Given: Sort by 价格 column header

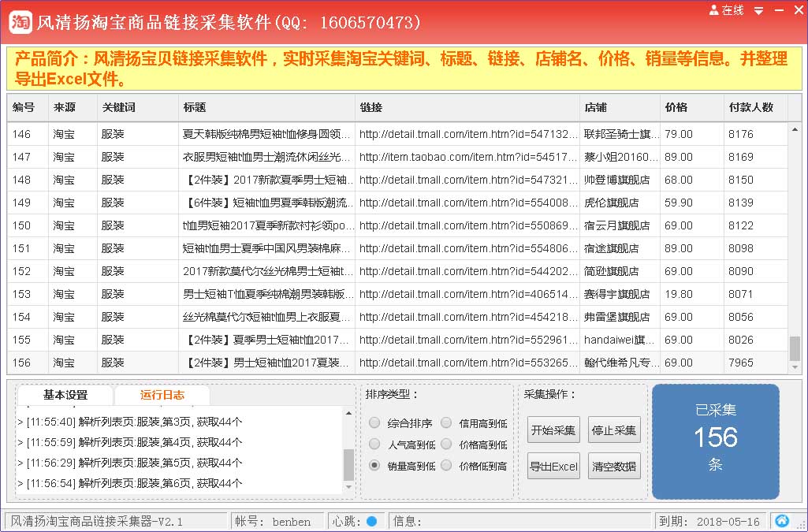Looking at the screenshot, I should coord(691,107).
